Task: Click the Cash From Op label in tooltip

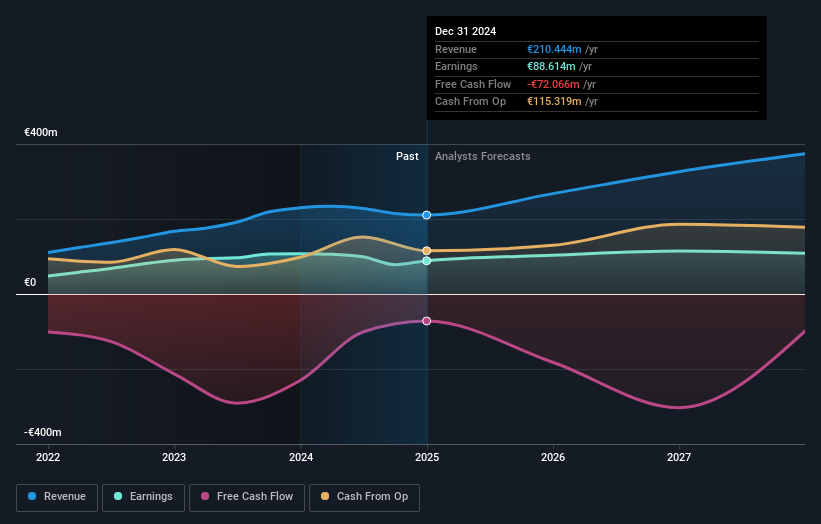Action: tap(470, 102)
